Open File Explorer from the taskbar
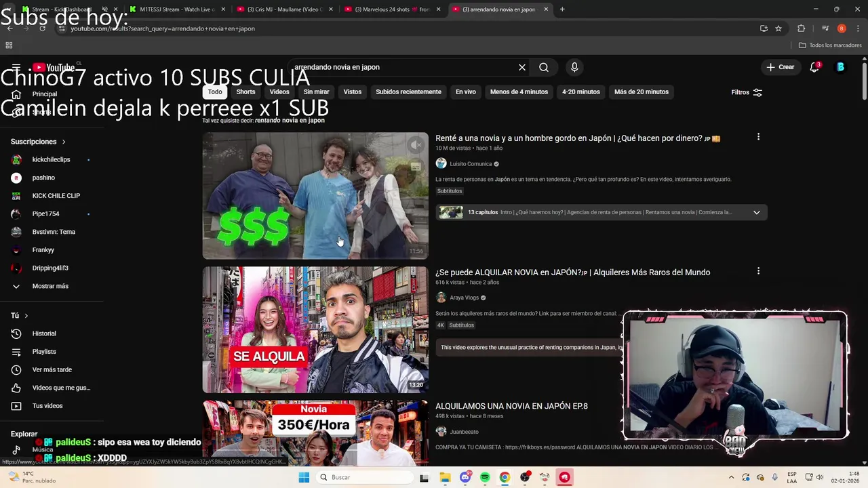Image resolution: width=868 pixels, height=488 pixels. [445, 477]
